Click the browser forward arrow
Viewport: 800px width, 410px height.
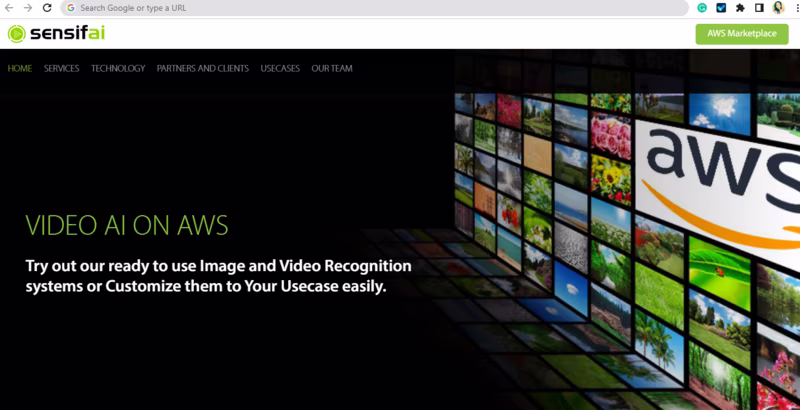tap(28, 8)
